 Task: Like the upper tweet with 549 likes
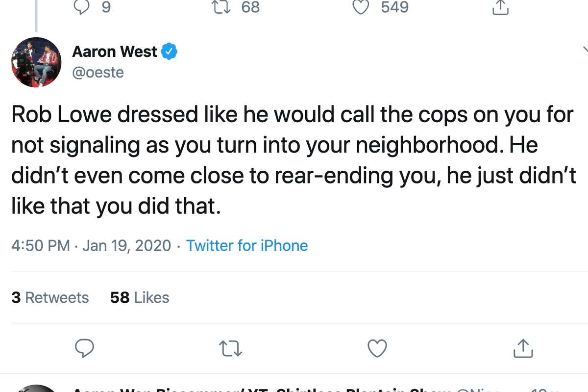[361, 7]
